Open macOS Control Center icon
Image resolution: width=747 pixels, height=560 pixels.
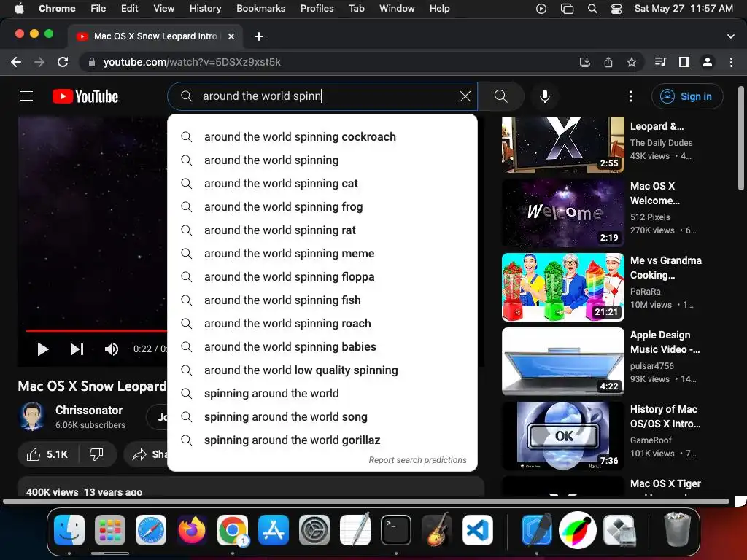[616, 8]
